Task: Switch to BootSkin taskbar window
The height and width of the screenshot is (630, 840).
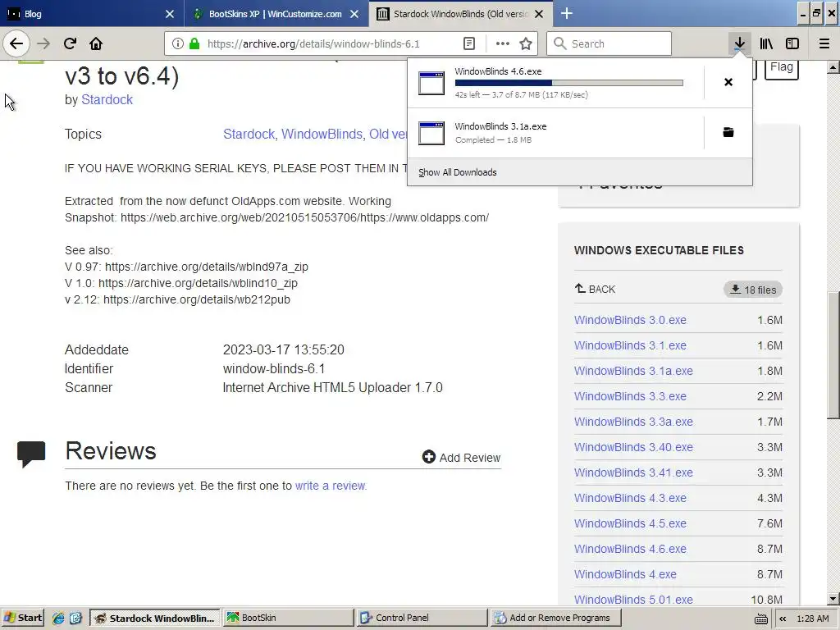Action: (x=289, y=618)
